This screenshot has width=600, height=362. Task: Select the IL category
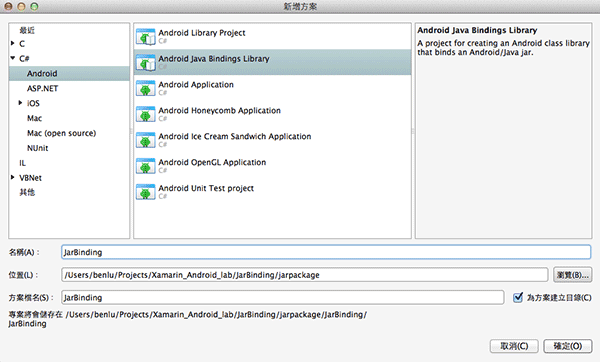click(23, 163)
